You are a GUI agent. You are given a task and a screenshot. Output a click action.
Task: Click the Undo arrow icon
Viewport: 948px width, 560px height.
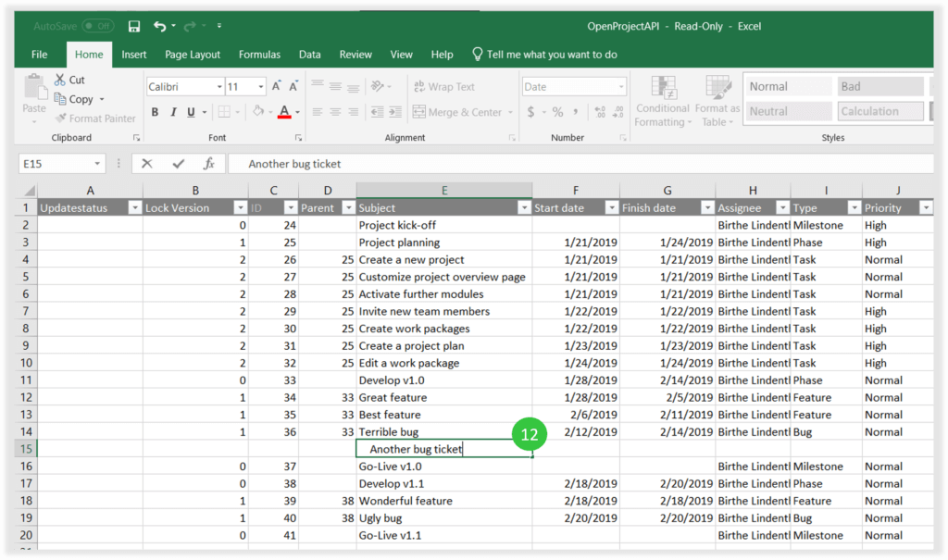click(x=161, y=27)
